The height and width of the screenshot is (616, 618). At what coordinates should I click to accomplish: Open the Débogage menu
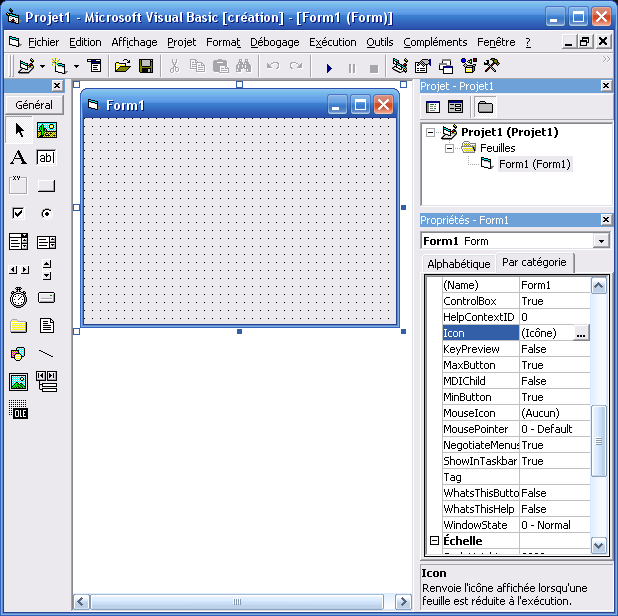[274, 42]
